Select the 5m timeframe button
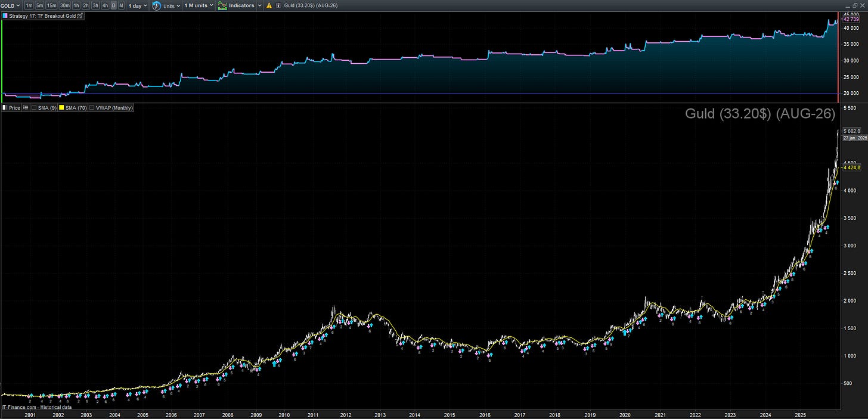868x419 pixels. [x=39, y=5]
